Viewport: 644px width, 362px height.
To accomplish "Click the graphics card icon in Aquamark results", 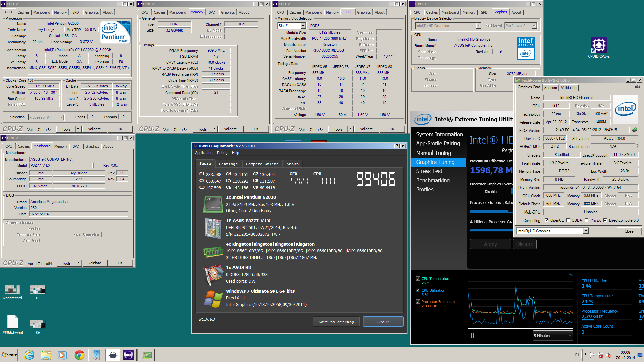I will [213, 275].
